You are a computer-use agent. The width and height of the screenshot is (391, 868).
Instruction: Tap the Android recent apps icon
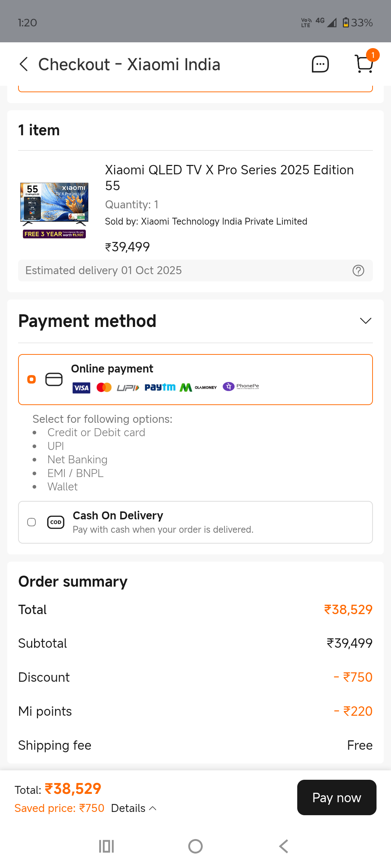pyautogui.click(x=106, y=846)
